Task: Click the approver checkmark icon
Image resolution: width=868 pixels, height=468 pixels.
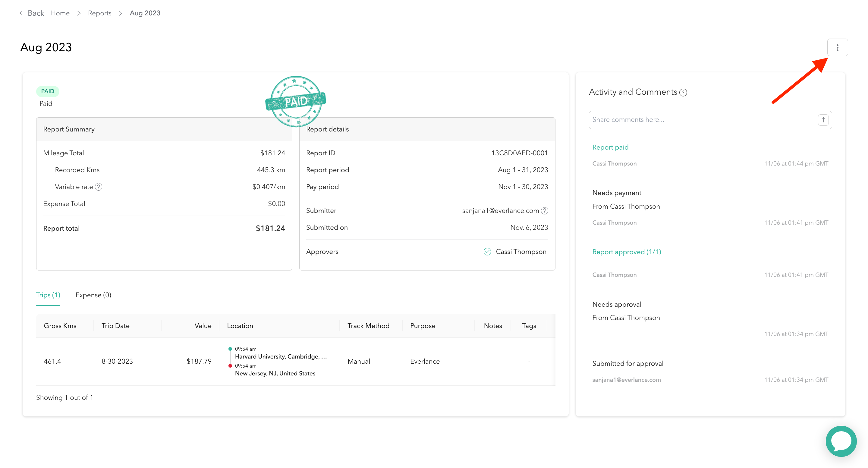Action: pyautogui.click(x=487, y=251)
